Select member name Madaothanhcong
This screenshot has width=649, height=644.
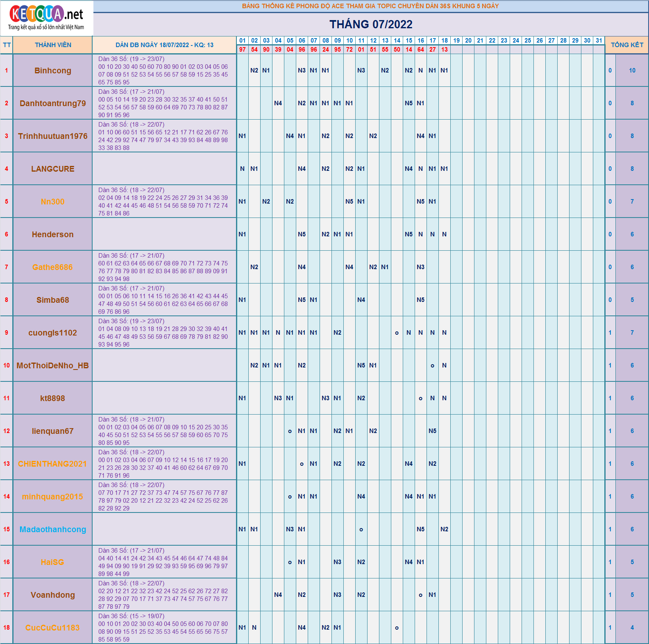[x=53, y=529]
